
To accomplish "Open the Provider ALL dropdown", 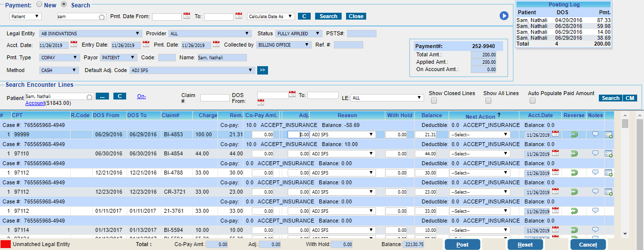I will 211,34.
